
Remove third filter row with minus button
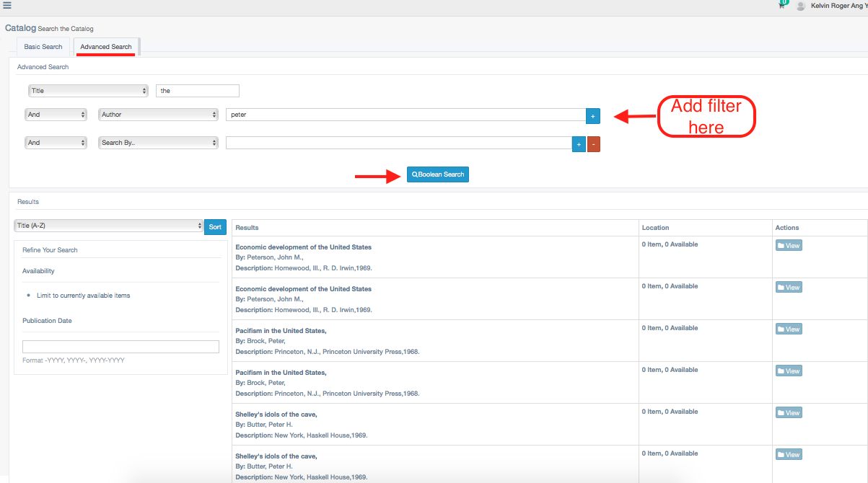coord(594,144)
